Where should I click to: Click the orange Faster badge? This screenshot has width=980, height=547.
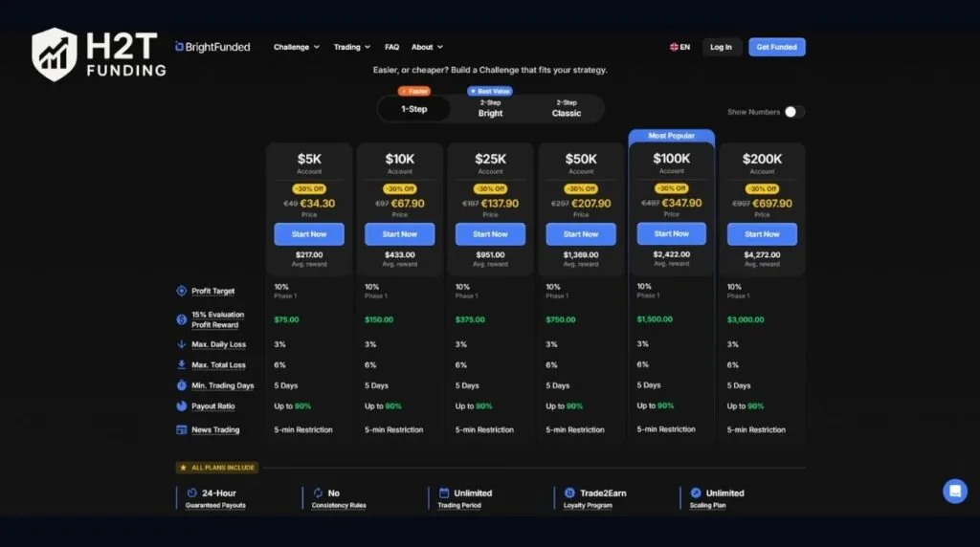pyautogui.click(x=413, y=91)
